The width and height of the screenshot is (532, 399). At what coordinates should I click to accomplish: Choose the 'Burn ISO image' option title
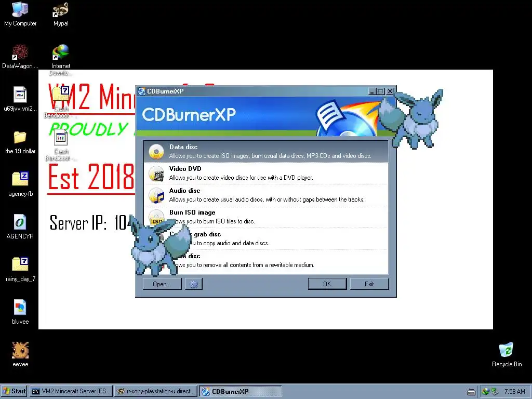192,212
